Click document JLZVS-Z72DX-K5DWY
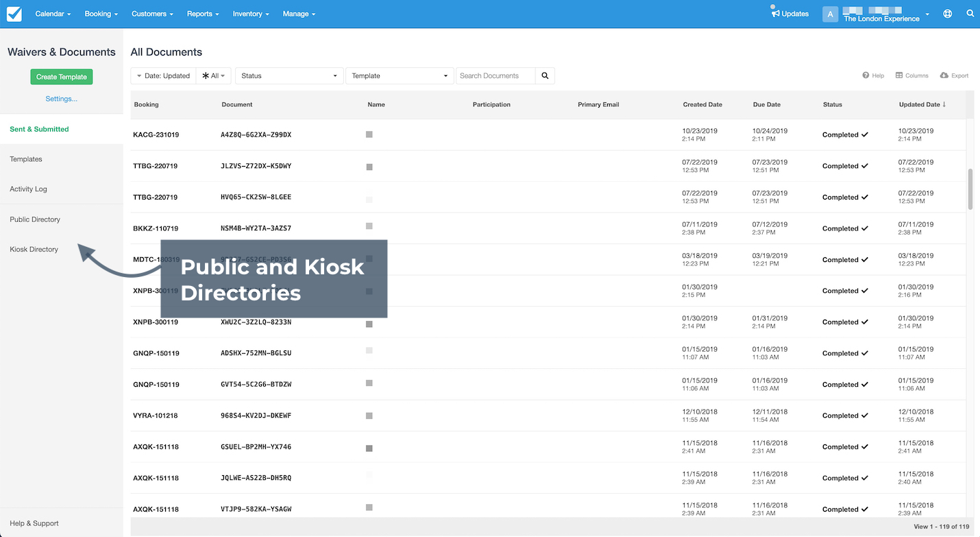The height and width of the screenshot is (537, 980). click(256, 166)
